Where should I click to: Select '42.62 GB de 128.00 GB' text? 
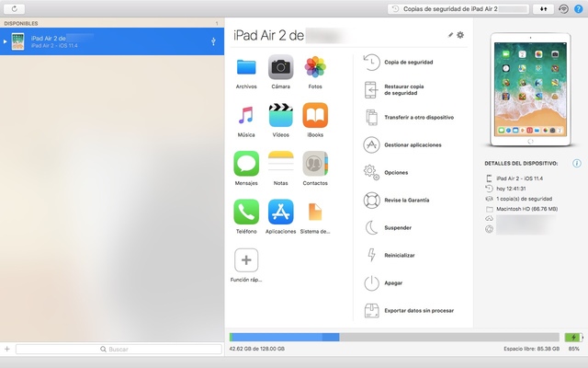click(x=257, y=349)
